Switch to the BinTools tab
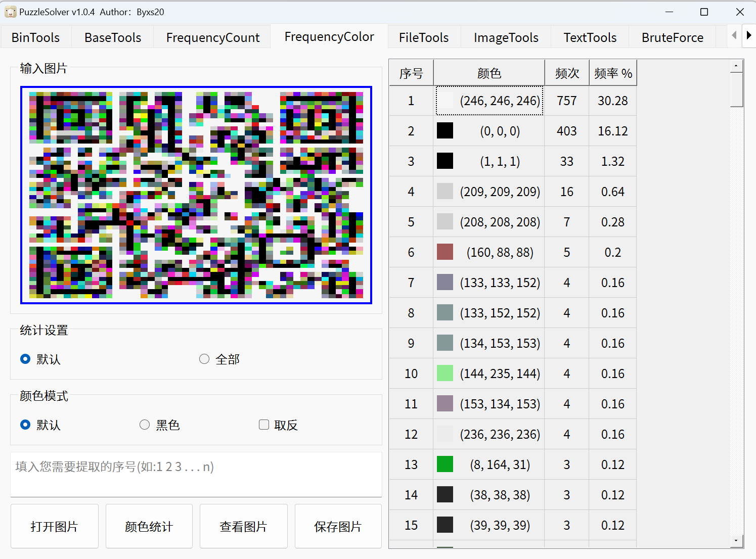 [35, 37]
